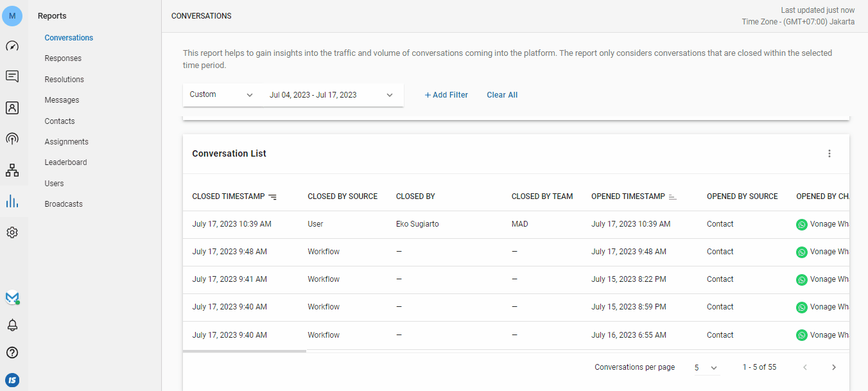
Task: Select Leaderboard report in menu
Action: [x=65, y=162]
